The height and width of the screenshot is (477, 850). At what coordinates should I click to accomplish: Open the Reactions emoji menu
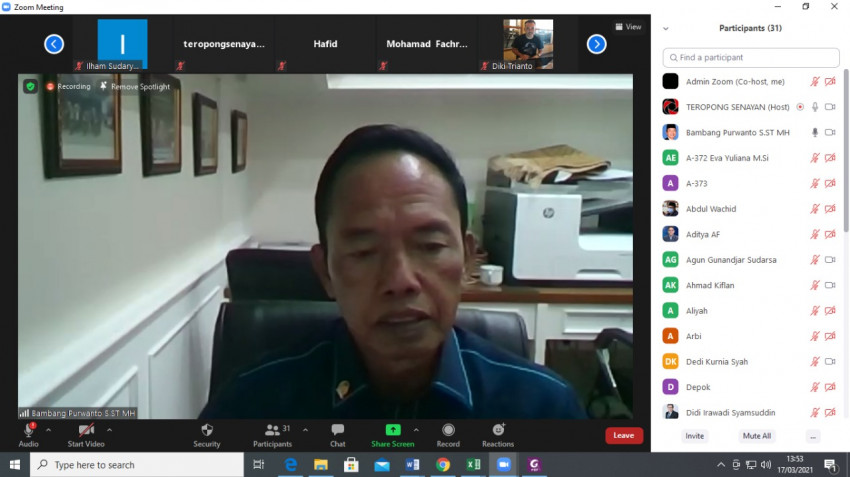tap(498, 435)
